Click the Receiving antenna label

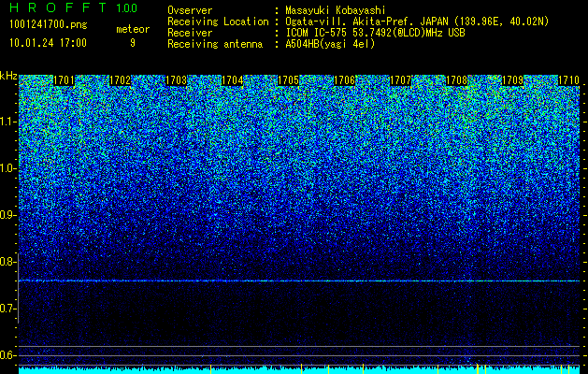pyautogui.click(x=215, y=44)
